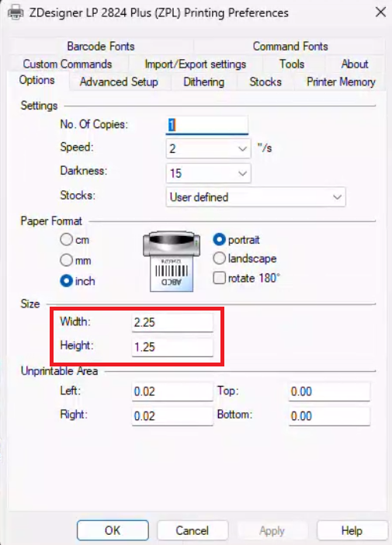The image size is (392, 545).
Task: Close the Printing Preferences dialog
Action: 380,12
